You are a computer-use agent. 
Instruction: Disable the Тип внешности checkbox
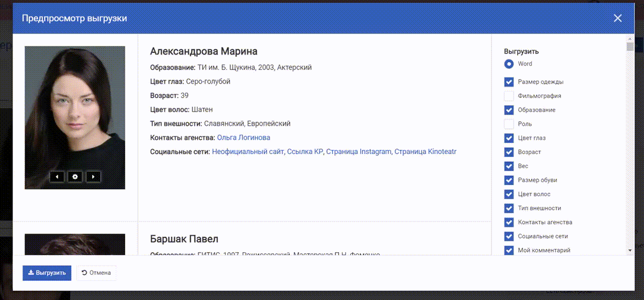tap(509, 208)
